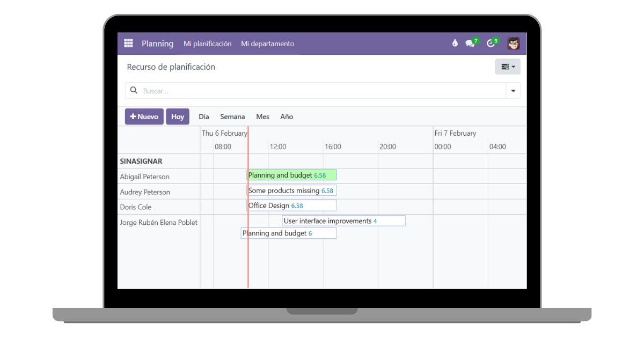Click the search magnifier icon

[134, 90]
